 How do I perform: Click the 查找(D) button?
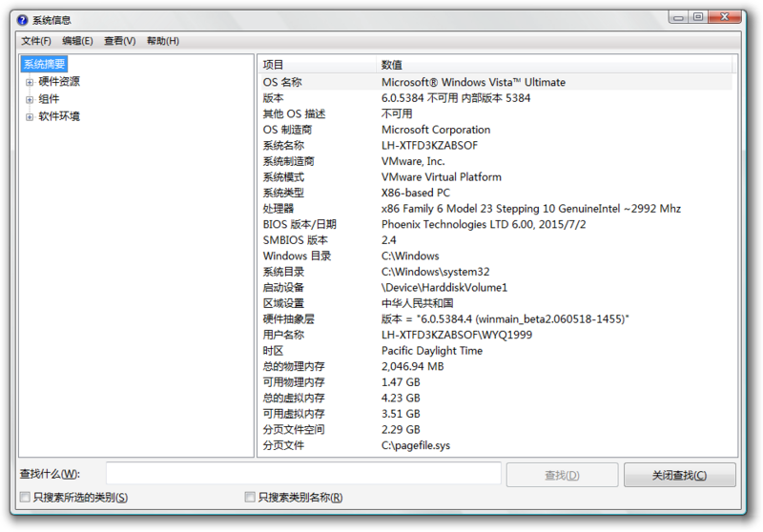[x=562, y=475]
